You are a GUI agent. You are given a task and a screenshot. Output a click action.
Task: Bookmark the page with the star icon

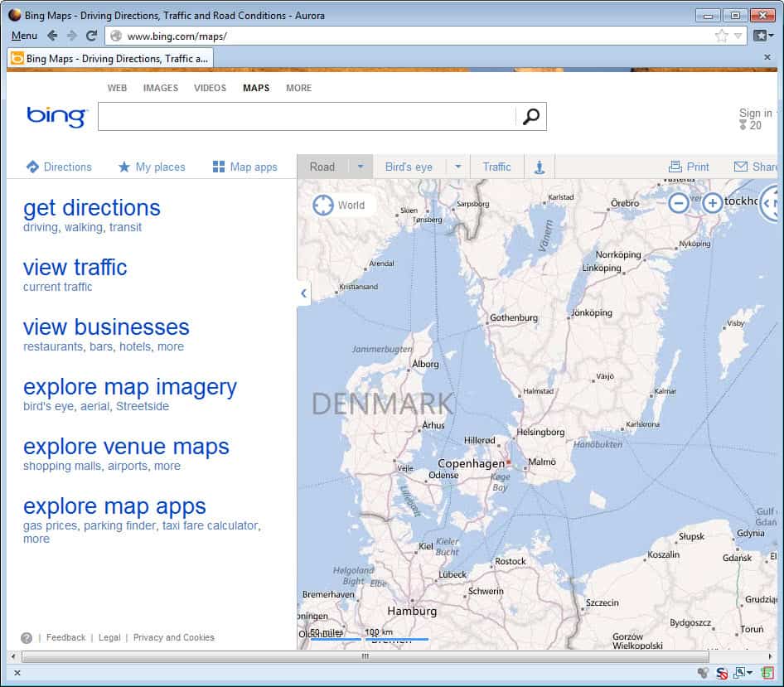721,36
